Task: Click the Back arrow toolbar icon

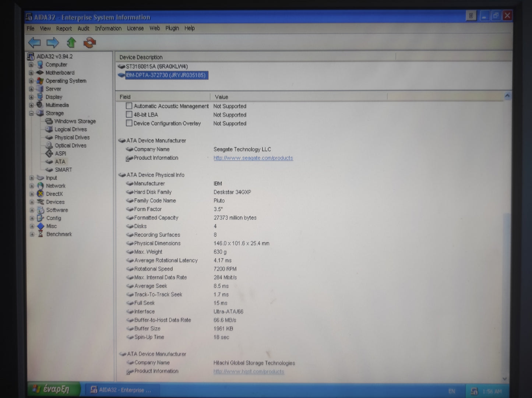Action: tap(35, 43)
